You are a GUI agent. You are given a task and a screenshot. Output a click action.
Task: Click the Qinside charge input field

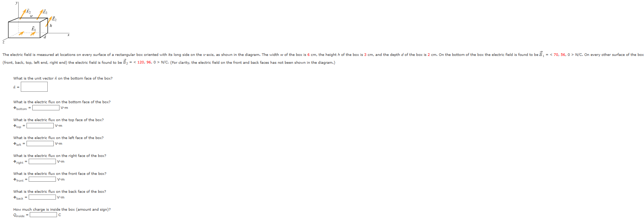pyautogui.click(x=43, y=215)
